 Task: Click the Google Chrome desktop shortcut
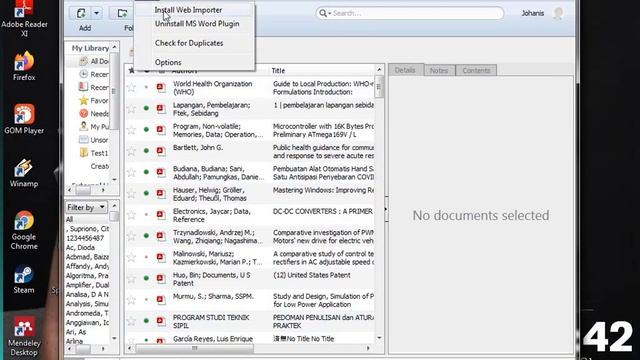coord(24,230)
